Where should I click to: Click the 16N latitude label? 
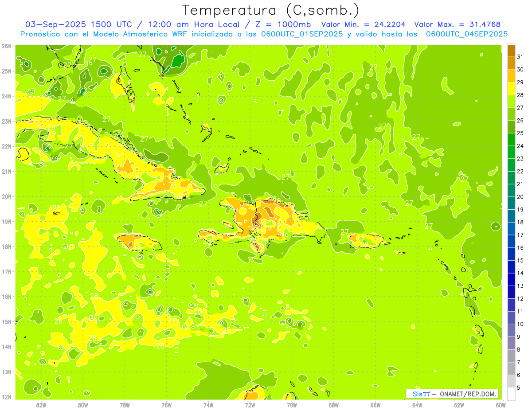7,297
